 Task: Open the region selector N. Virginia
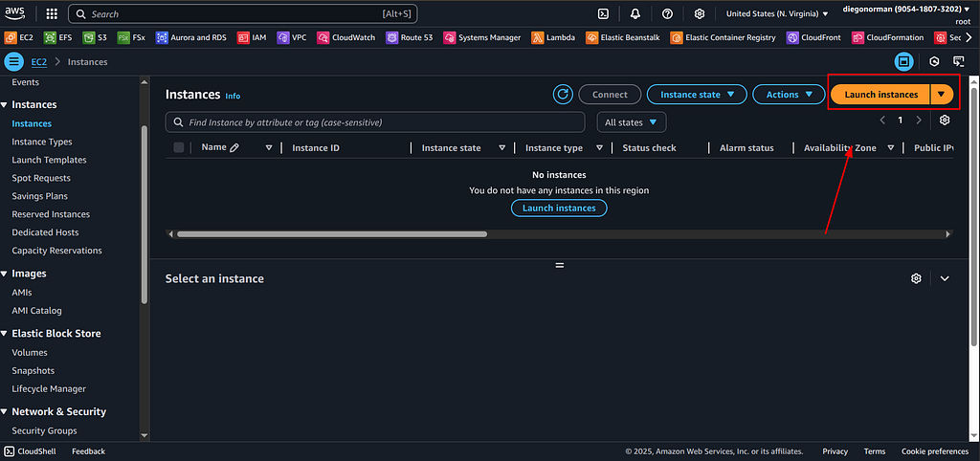pos(777,13)
